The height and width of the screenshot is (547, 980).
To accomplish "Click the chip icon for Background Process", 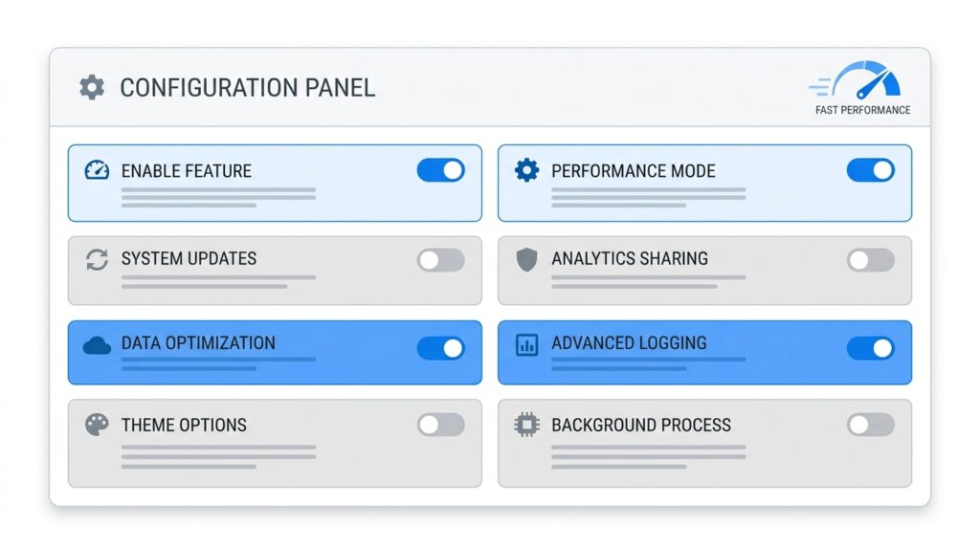I will tap(527, 425).
